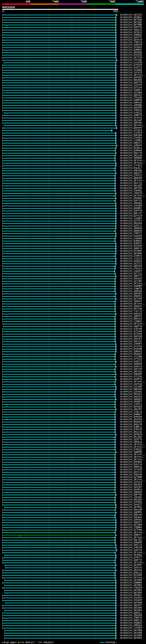Click the alignment bar for UniRef100_A8IZK3
The image size is (146, 644).
60,15
